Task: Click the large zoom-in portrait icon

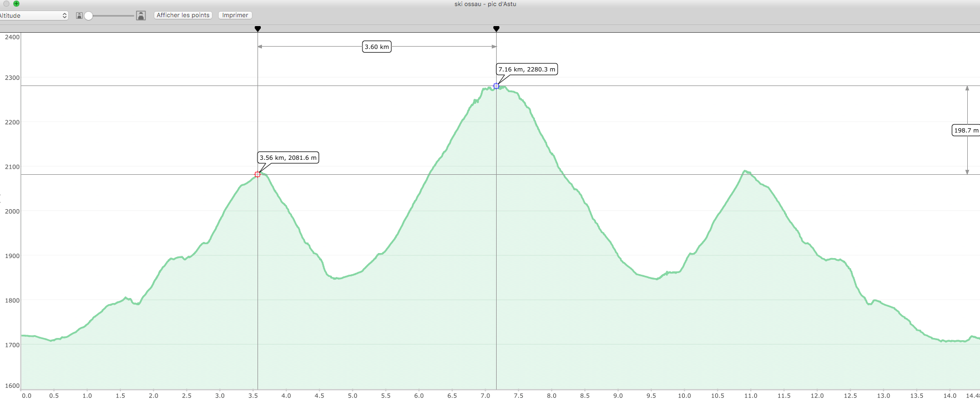Action: [x=141, y=16]
